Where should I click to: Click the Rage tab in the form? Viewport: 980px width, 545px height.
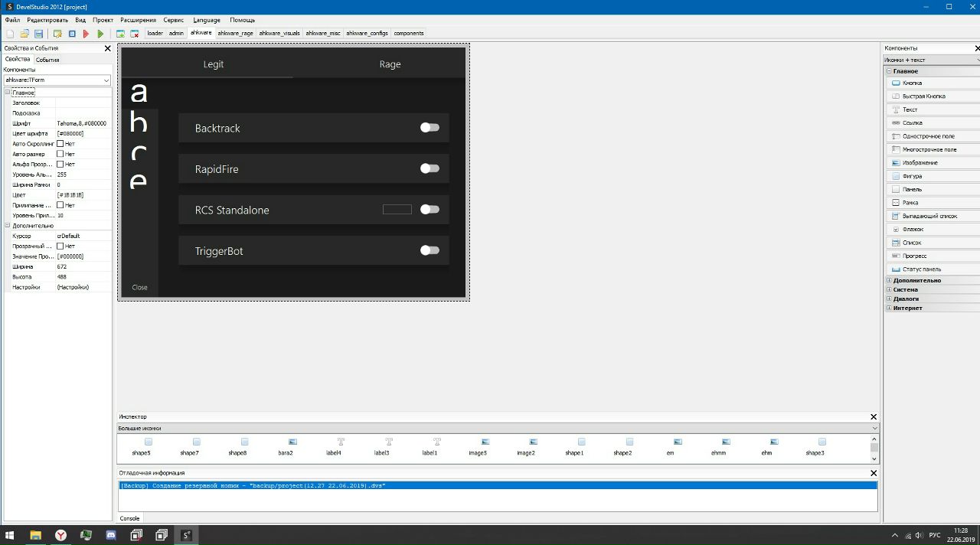(390, 64)
